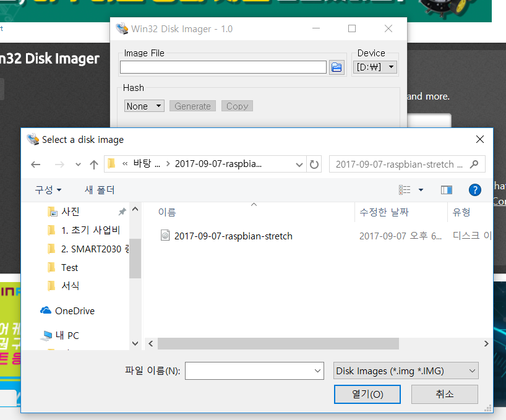
Task: Refresh the current folder view
Action: point(314,165)
